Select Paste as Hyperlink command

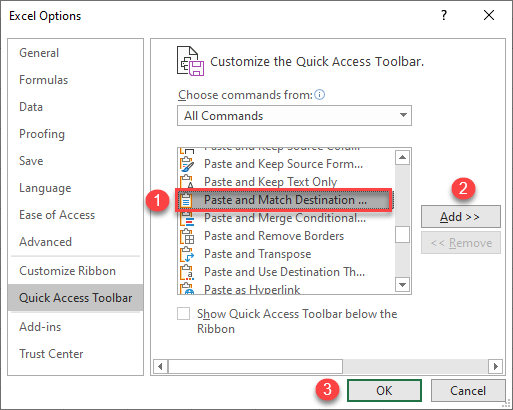286,289
